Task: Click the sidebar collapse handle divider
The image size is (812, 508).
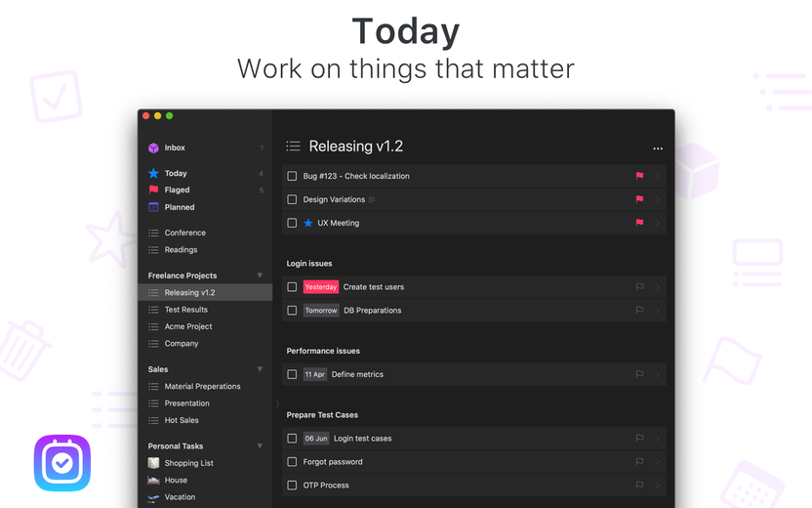Action: click(277, 403)
